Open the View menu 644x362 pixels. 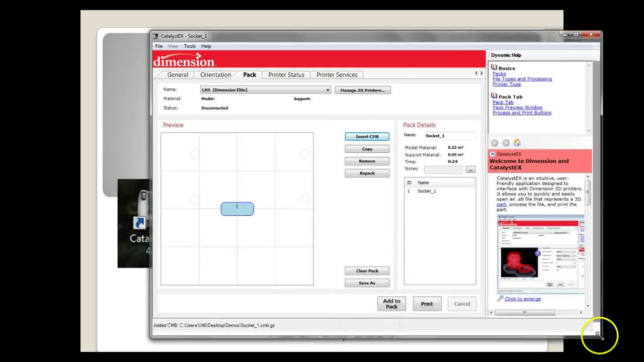173,46
